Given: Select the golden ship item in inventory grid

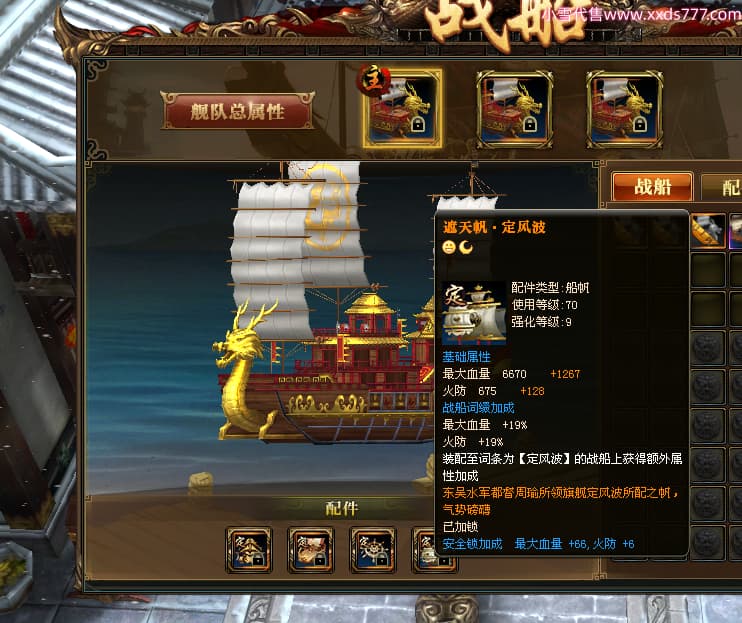Looking at the screenshot, I should [708, 230].
